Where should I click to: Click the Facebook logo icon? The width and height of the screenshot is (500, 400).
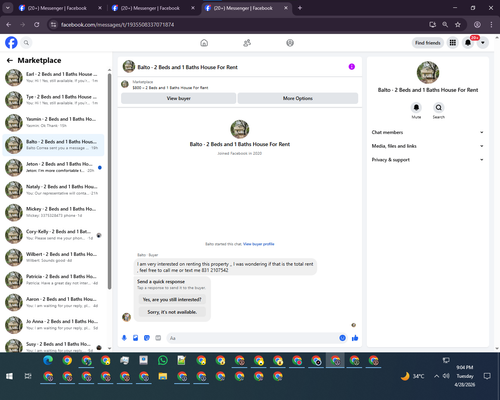[11, 43]
